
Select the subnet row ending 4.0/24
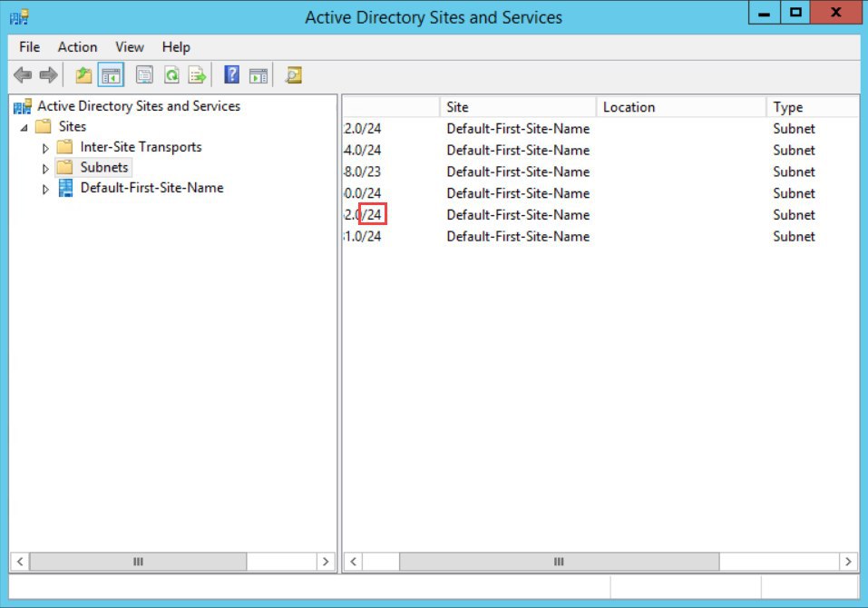pyautogui.click(x=600, y=150)
